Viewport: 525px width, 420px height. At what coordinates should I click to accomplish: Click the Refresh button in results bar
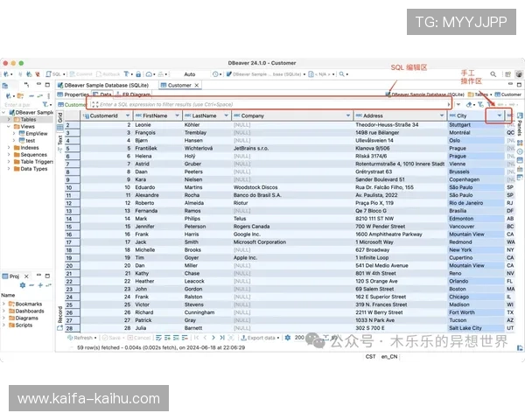click(83, 337)
